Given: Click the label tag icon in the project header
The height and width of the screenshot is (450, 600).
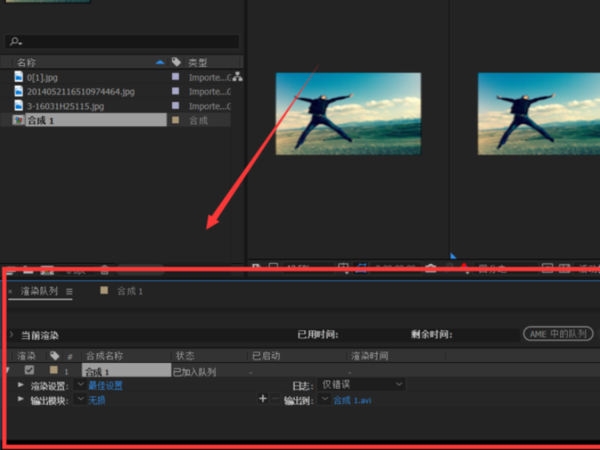Looking at the screenshot, I should tap(176, 62).
